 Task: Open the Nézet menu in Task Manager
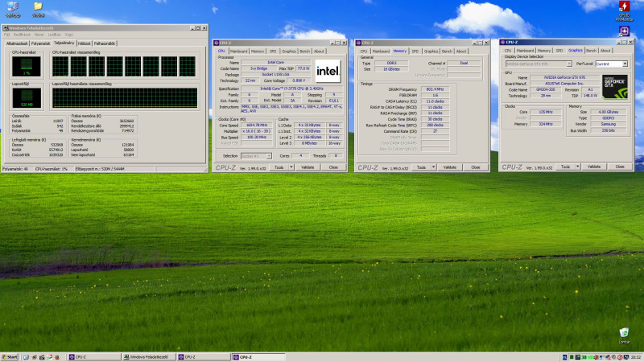click(x=39, y=35)
